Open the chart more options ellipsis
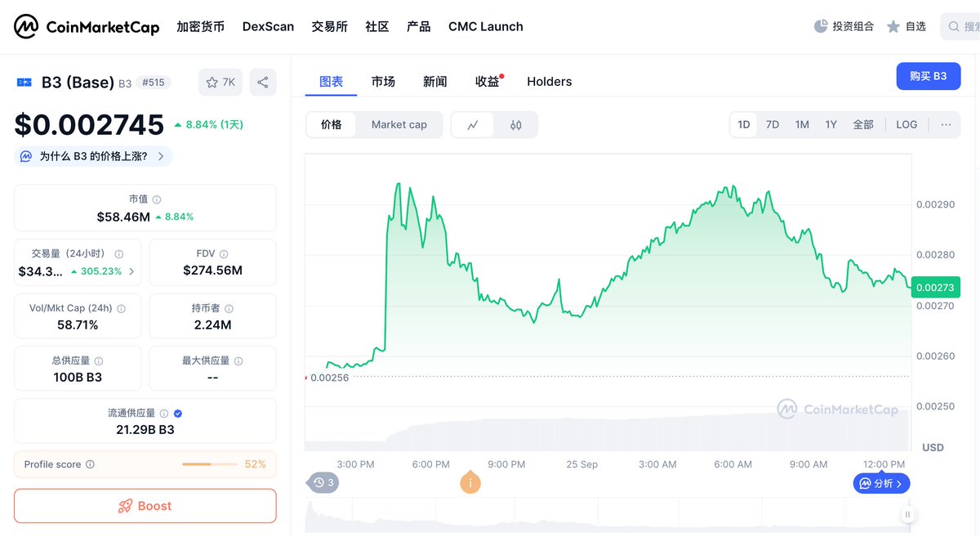This screenshot has height=537, width=980. click(x=946, y=125)
